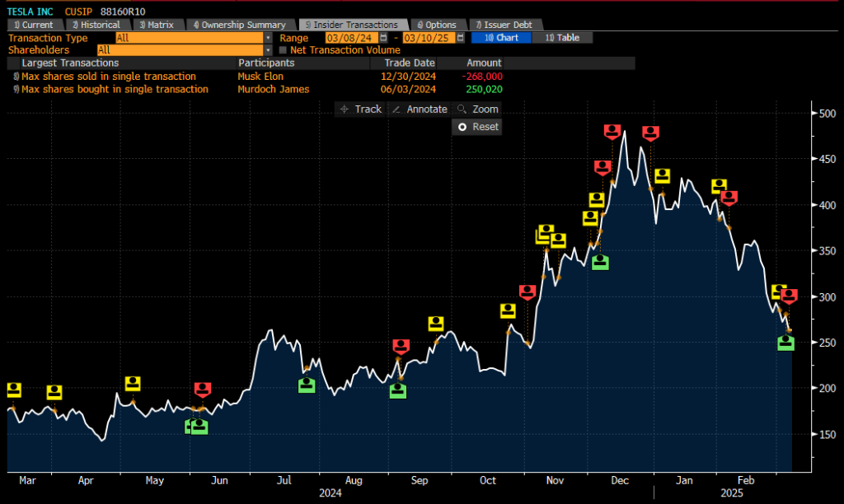
Task: Click the Amount column header
Action: coord(484,63)
